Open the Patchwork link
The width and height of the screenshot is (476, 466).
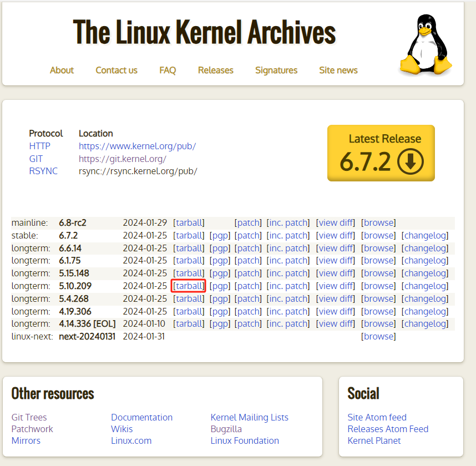(x=32, y=429)
